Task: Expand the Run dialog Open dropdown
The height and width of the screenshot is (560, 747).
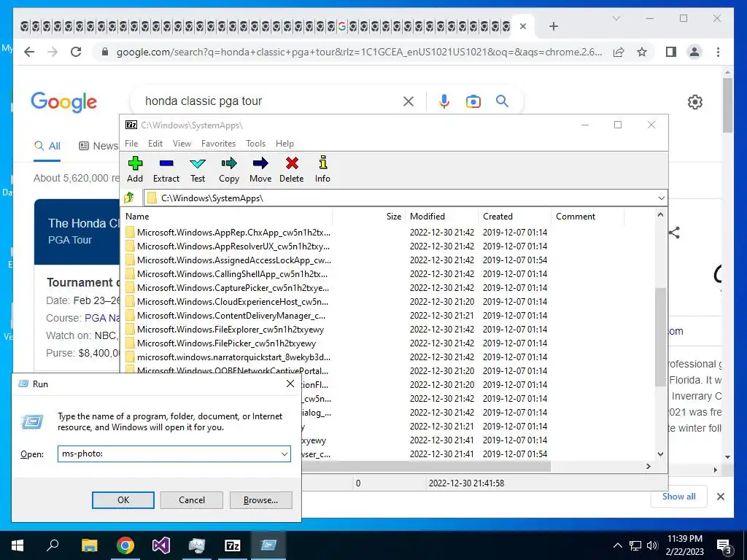Action: click(x=285, y=454)
